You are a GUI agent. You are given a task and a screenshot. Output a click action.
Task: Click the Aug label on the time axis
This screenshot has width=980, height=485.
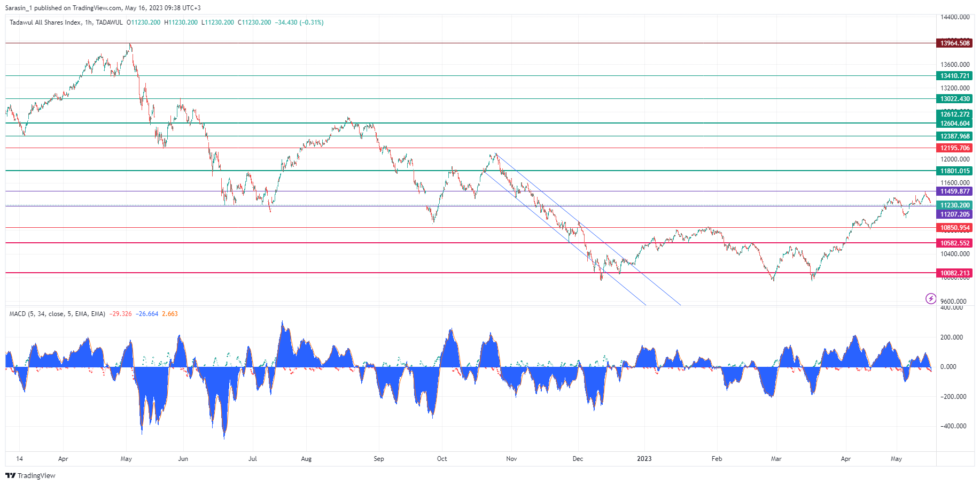pos(306,459)
